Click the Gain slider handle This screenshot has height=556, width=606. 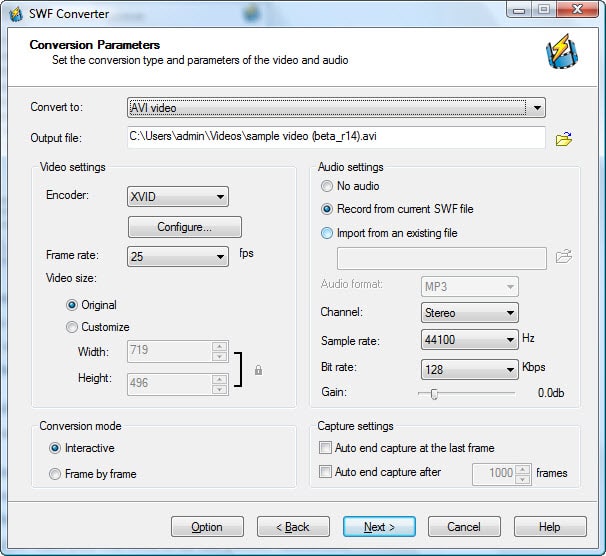point(434,394)
